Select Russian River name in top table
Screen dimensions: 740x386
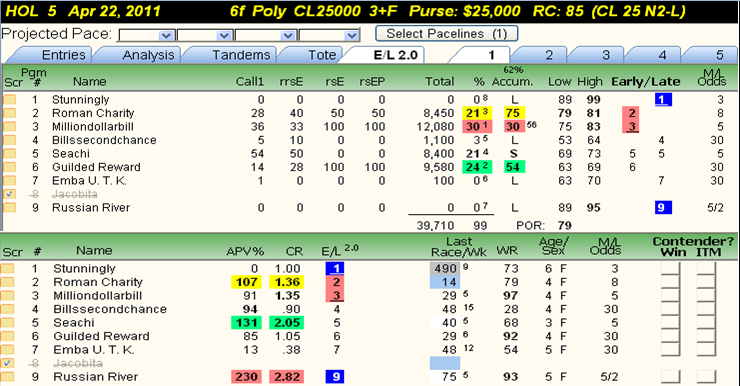click(91, 208)
